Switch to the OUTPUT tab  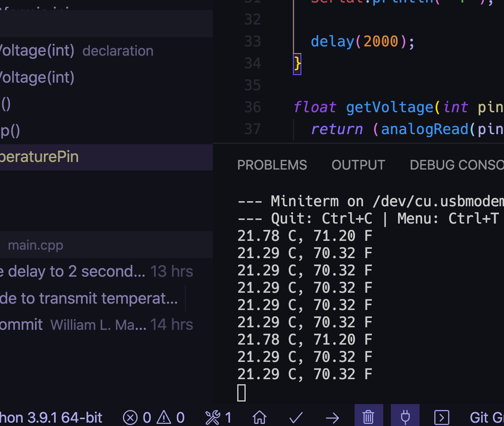(x=358, y=165)
